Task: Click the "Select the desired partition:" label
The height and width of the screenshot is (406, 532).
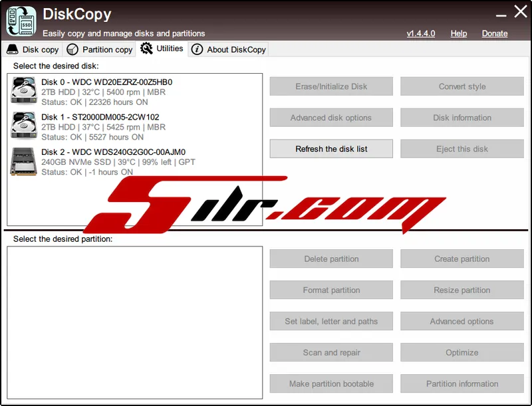Action: coord(63,239)
